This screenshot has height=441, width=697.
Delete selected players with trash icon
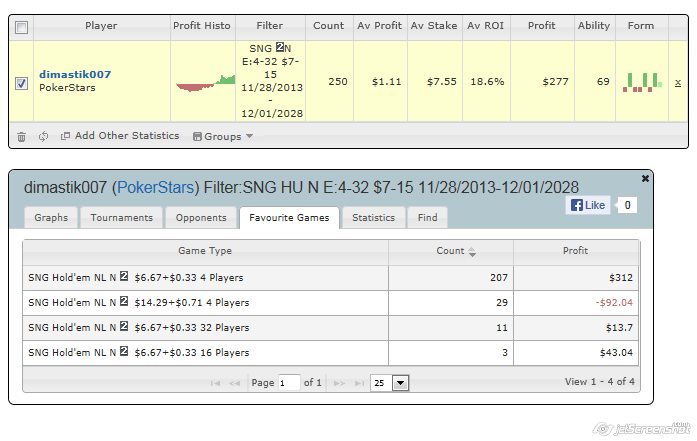coord(21,137)
